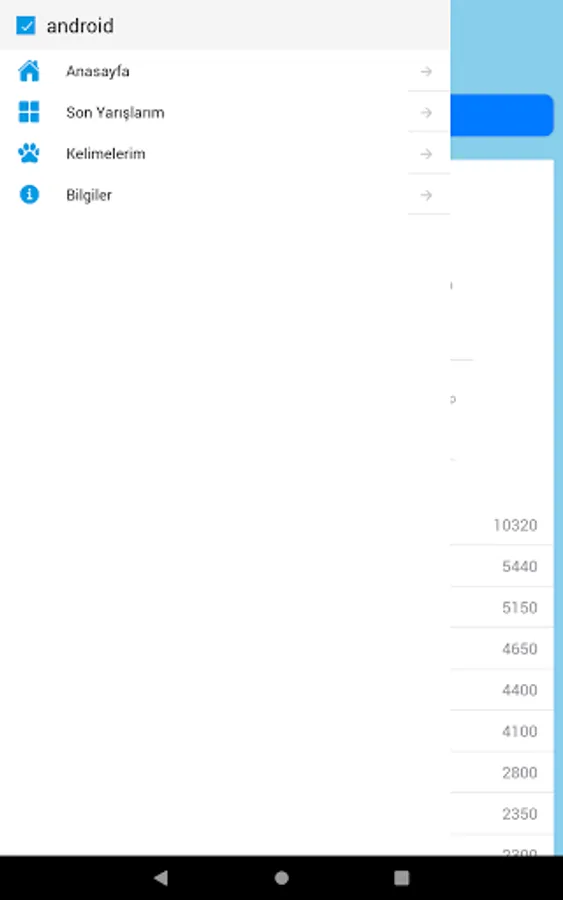Select the Kelimelerim menu entry

pyautogui.click(x=225, y=154)
